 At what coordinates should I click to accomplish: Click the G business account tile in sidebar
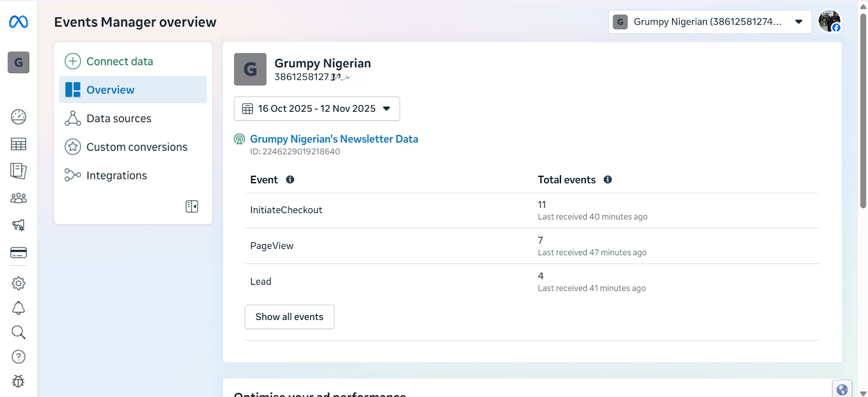click(18, 62)
